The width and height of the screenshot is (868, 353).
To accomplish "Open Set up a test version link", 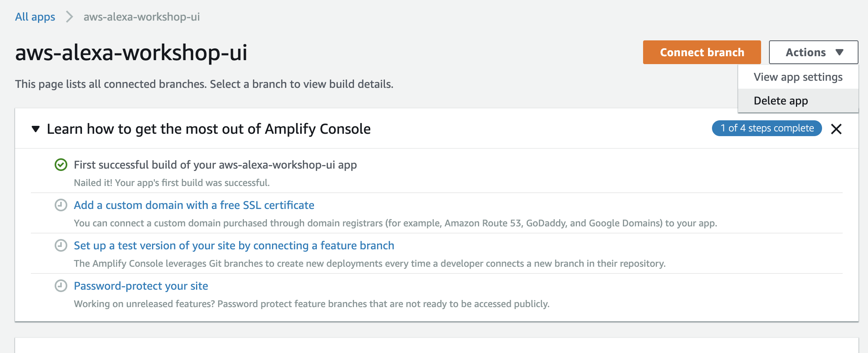I will [x=234, y=245].
